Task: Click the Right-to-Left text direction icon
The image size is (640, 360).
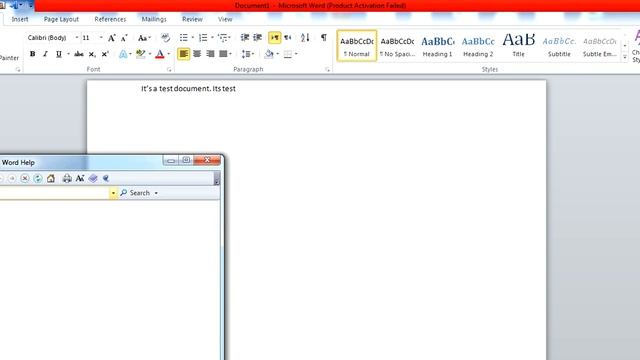Action: pyautogui.click(x=288, y=38)
